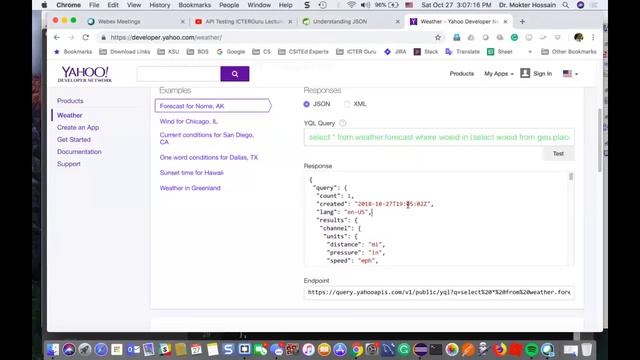Click the green Grammarly extension icon

point(514,38)
